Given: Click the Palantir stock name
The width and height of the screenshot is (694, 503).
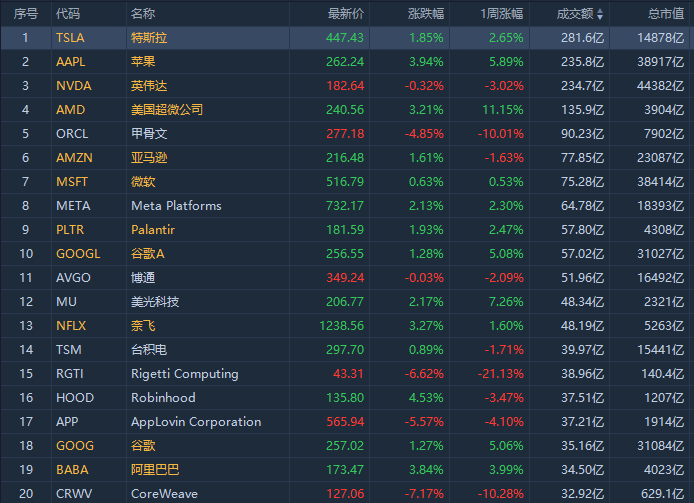Looking at the screenshot, I should pyautogui.click(x=153, y=230).
